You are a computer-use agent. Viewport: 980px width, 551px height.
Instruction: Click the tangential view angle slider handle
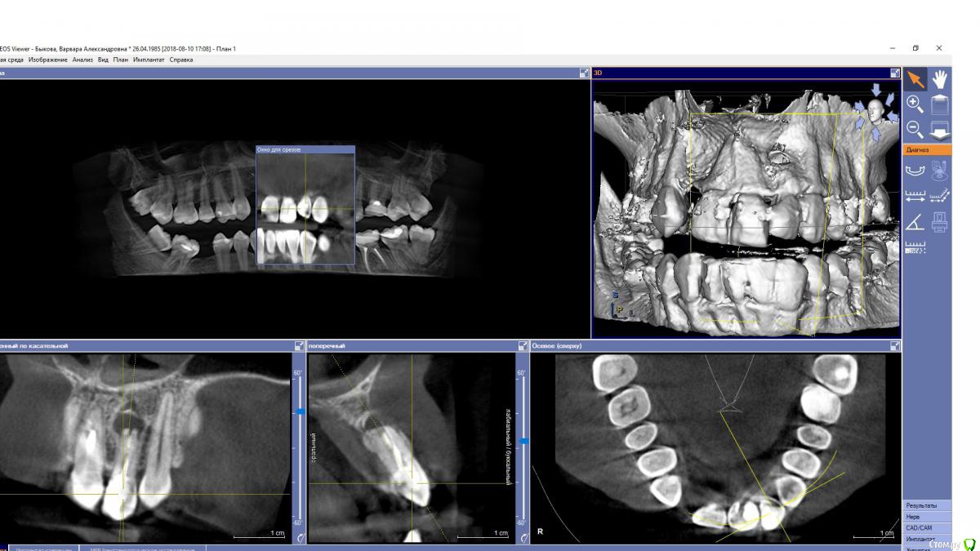coord(300,412)
